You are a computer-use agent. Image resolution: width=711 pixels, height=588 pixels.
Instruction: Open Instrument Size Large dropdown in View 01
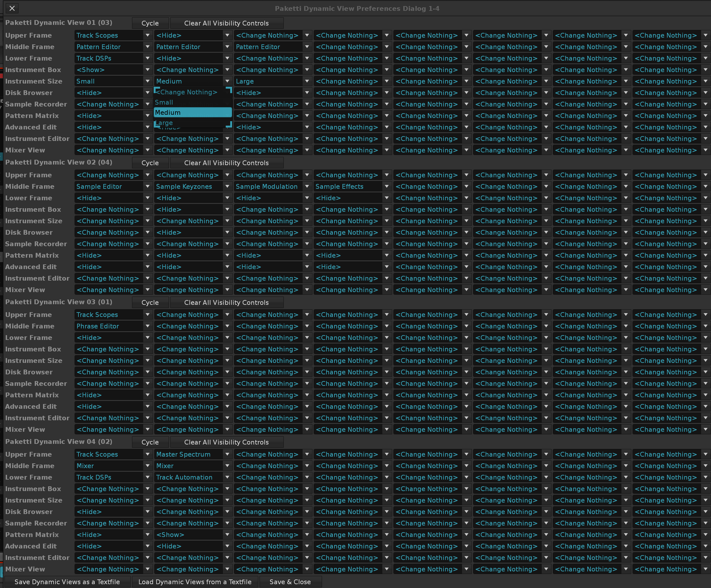pyautogui.click(x=307, y=81)
